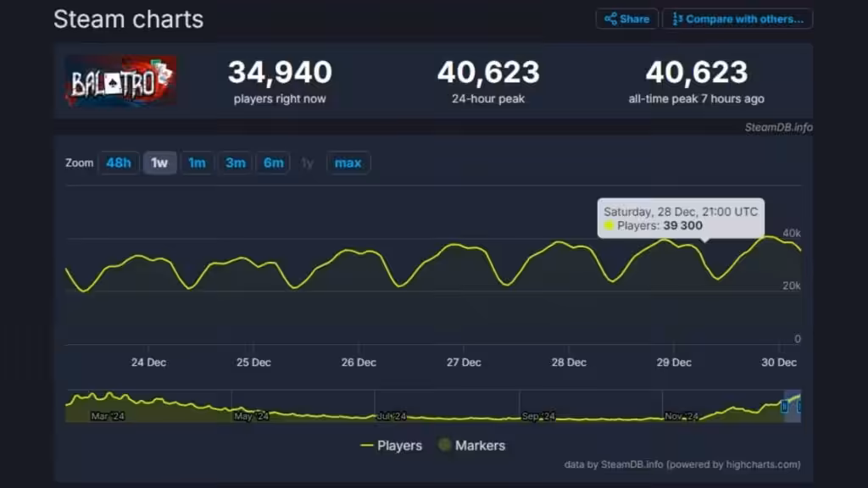Click the Share icon button
Image resolution: width=868 pixels, height=488 pixels.
point(626,19)
